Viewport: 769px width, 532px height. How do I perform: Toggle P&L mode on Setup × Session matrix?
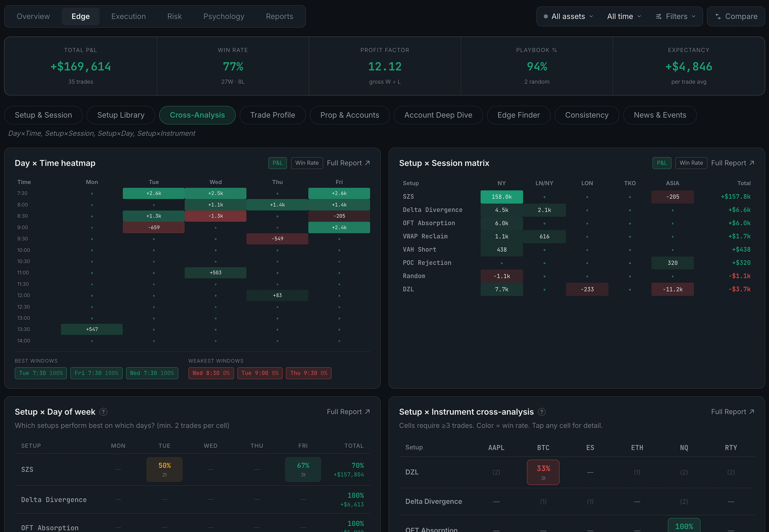tap(662, 163)
